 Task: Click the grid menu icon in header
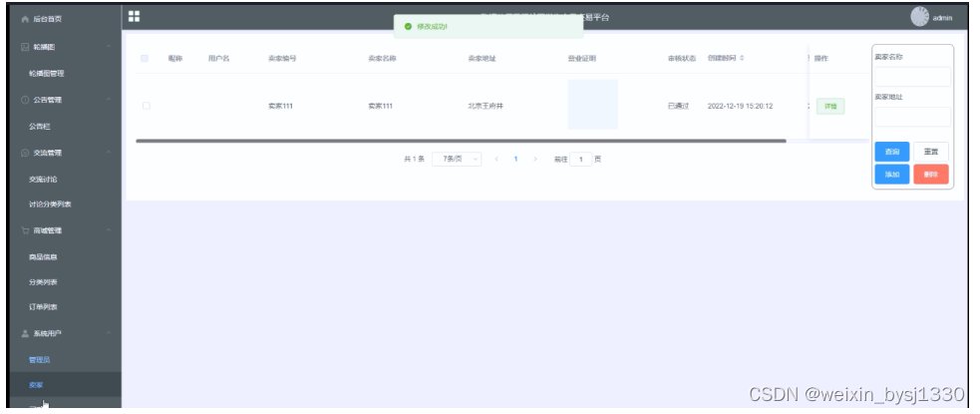tap(134, 16)
